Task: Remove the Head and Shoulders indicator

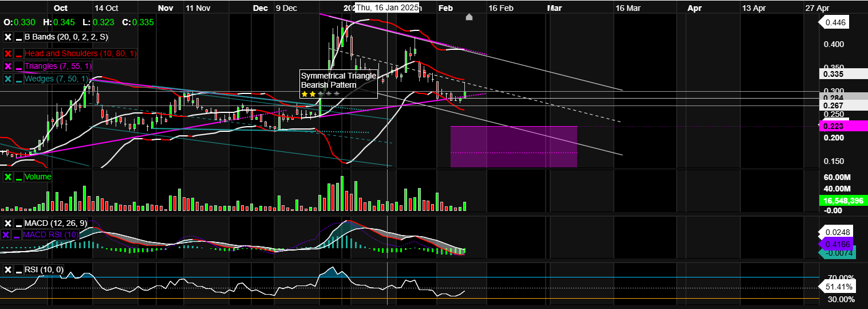Action: coord(8,53)
